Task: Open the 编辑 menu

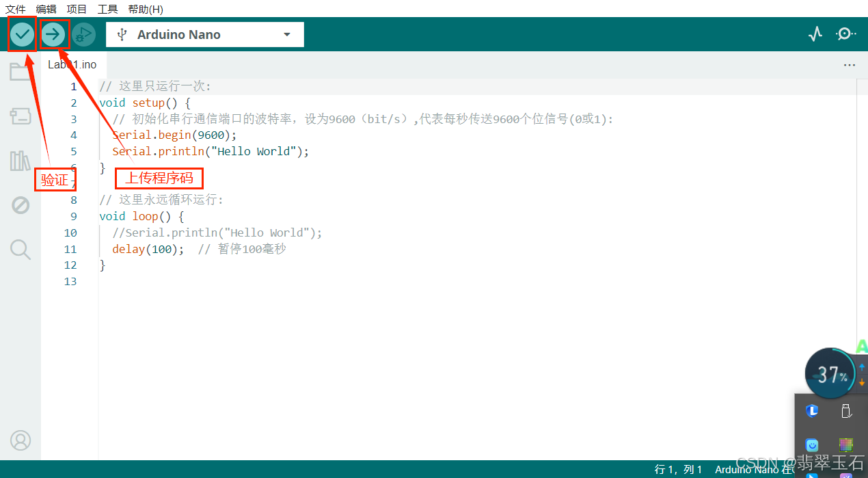Action: (46, 9)
